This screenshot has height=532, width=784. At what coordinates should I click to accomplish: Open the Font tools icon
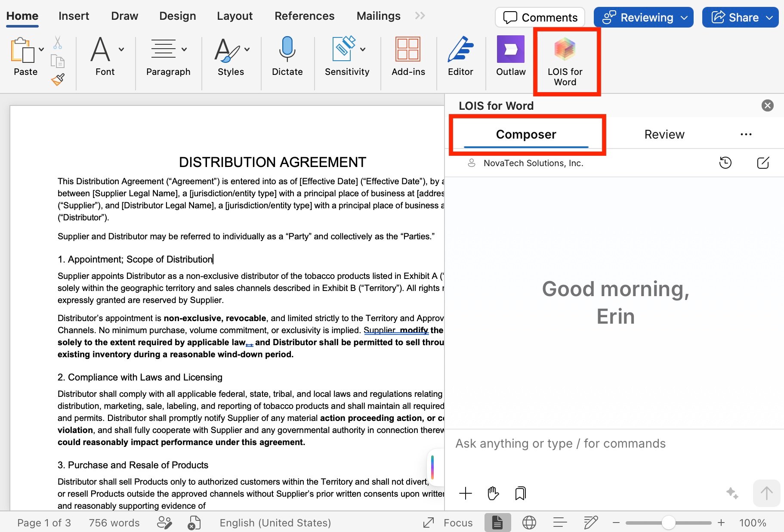[100, 49]
